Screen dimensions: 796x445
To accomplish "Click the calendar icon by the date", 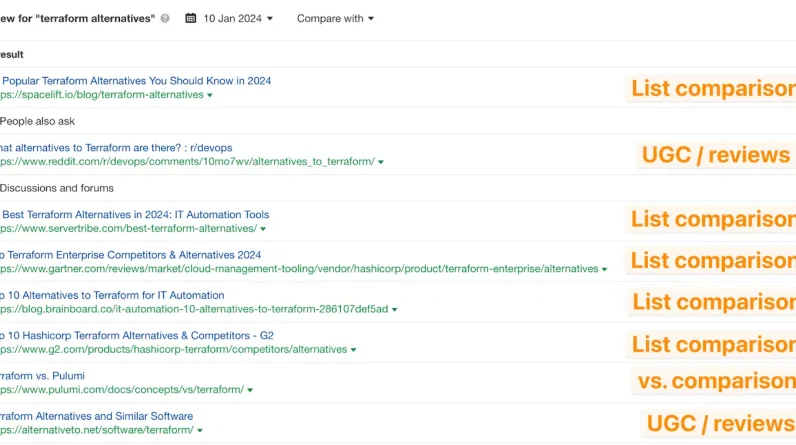I will click(x=191, y=19).
